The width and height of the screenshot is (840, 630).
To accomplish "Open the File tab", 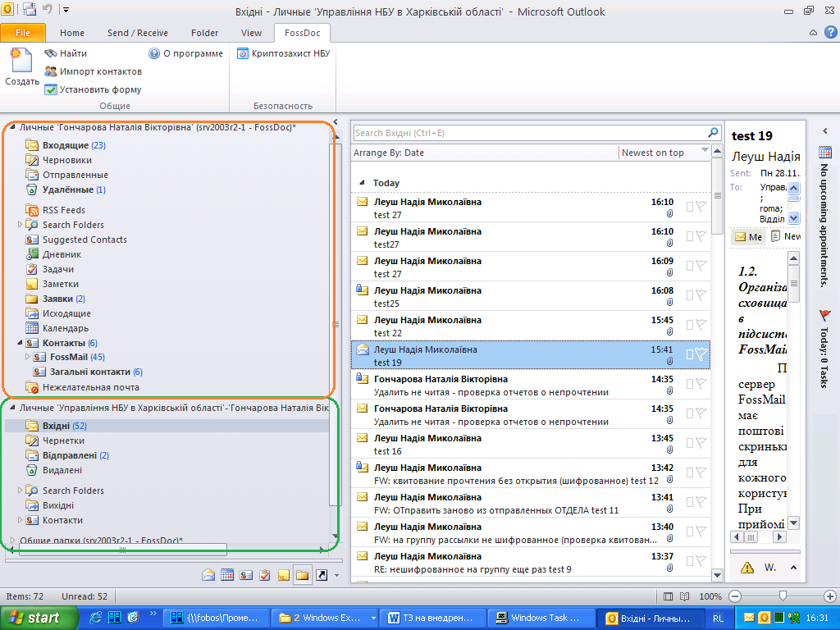I will point(23,33).
